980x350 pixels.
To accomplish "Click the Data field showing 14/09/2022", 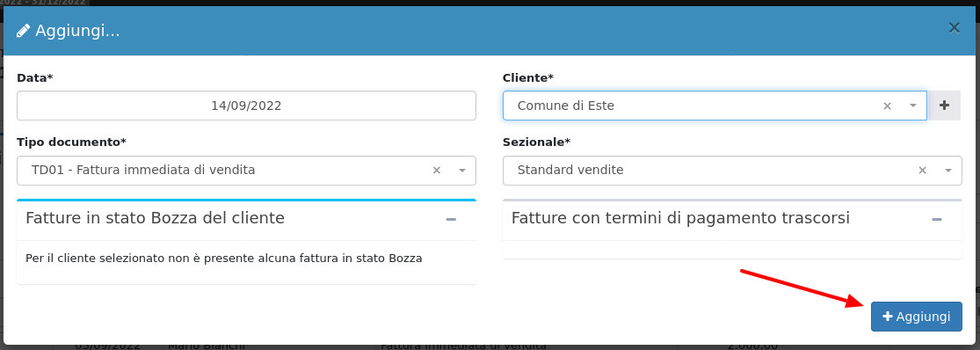I will click(246, 106).
